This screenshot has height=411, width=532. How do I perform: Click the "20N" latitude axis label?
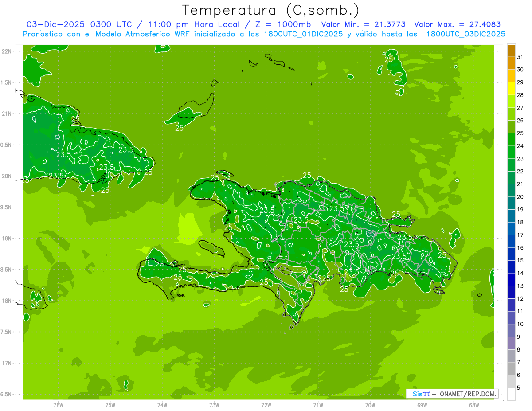pos(7,176)
